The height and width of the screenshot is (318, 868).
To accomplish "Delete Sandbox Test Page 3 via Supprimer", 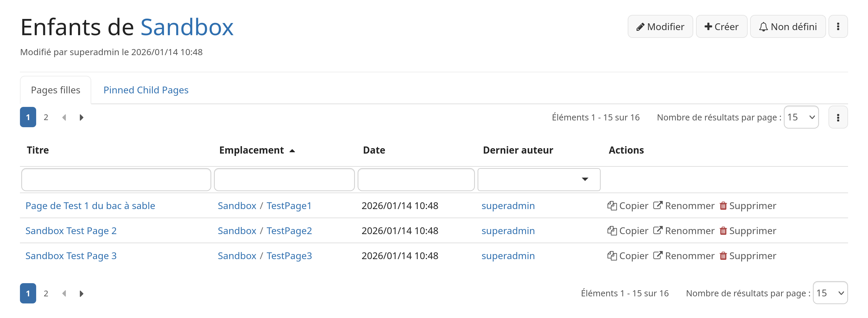I will pos(748,256).
